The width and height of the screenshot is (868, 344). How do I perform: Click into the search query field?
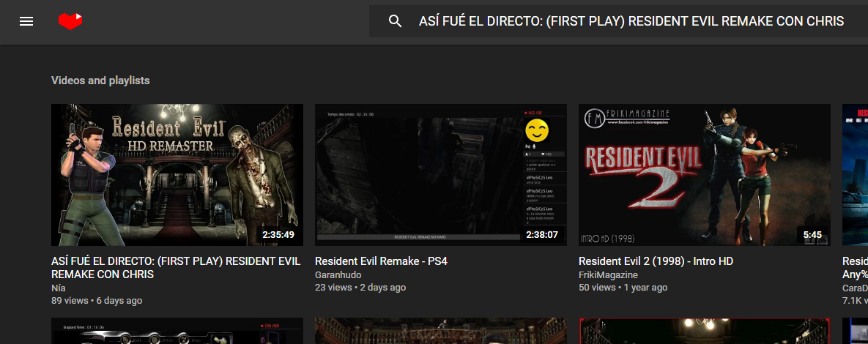[631, 21]
